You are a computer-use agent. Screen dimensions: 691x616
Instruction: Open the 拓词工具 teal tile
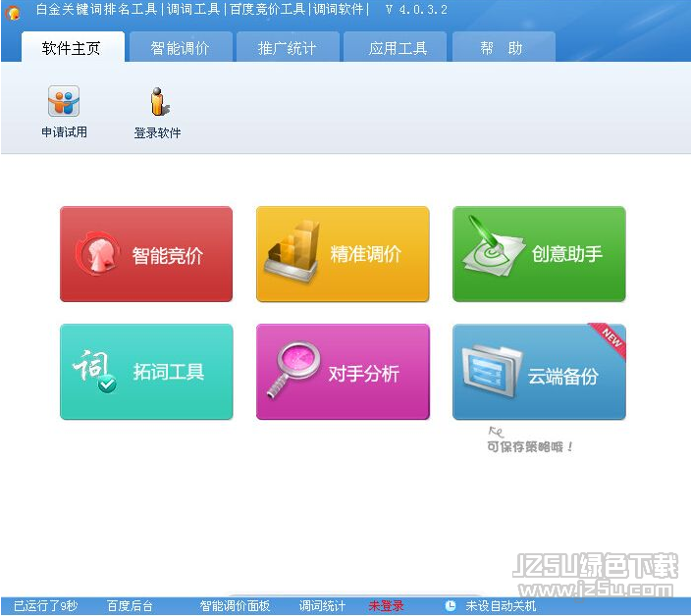(146, 372)
